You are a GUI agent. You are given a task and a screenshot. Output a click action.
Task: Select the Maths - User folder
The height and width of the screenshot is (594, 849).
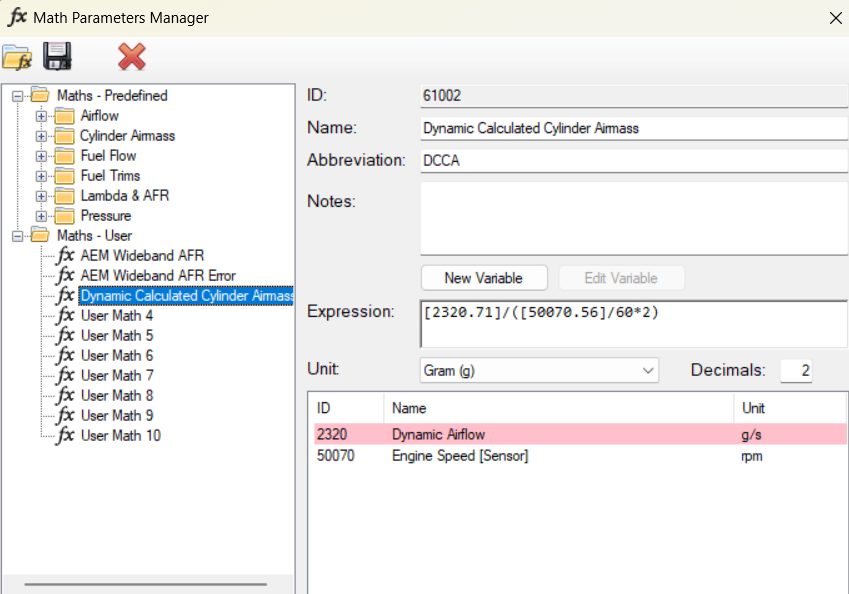pos(94,236)
